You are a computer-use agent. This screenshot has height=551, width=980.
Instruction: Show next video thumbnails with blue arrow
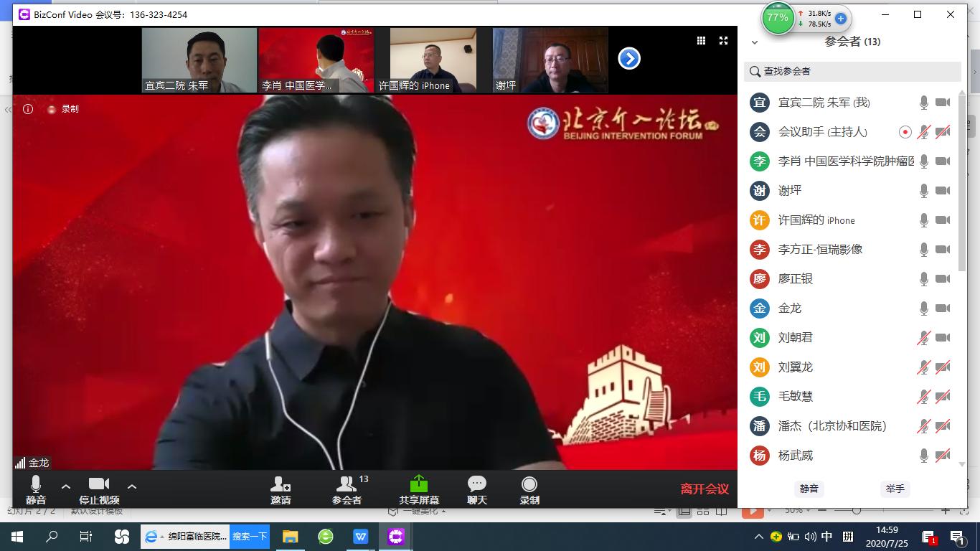click(x=629, y=59)
